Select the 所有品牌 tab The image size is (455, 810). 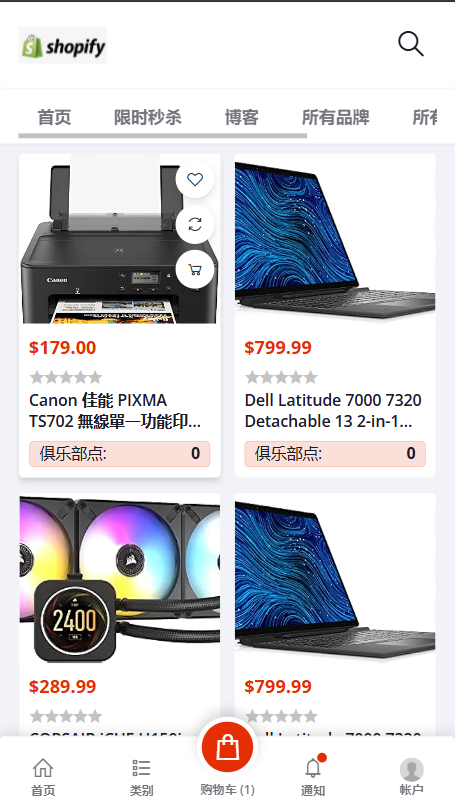coord(336,117)
